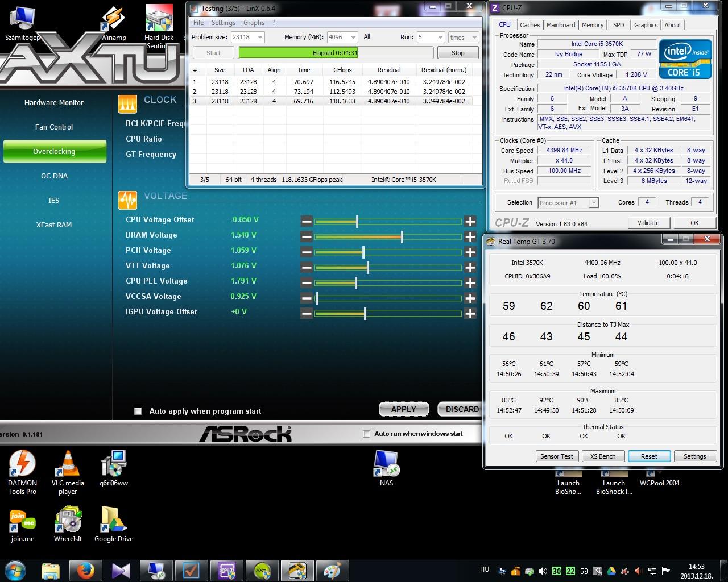The height and width of the screenshot is (582, 728).
Task: Open the NAS desktop shortcut
Action: point(386,468)
